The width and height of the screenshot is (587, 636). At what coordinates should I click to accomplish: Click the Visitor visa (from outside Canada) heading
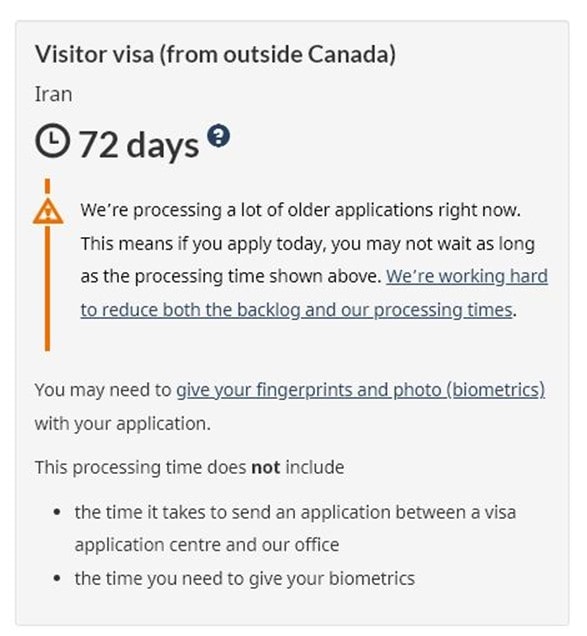coord(215,54)
